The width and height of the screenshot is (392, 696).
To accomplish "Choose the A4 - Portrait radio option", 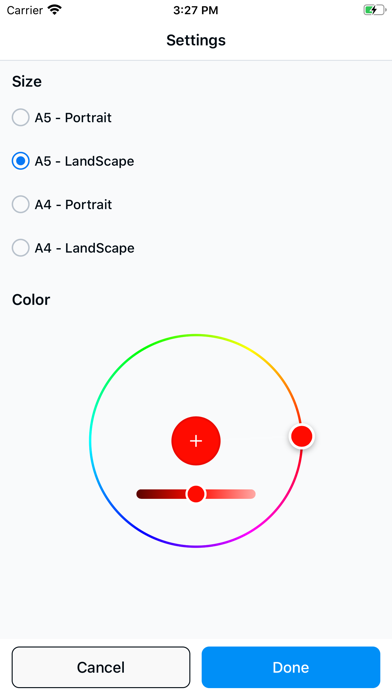I will 20,205.
